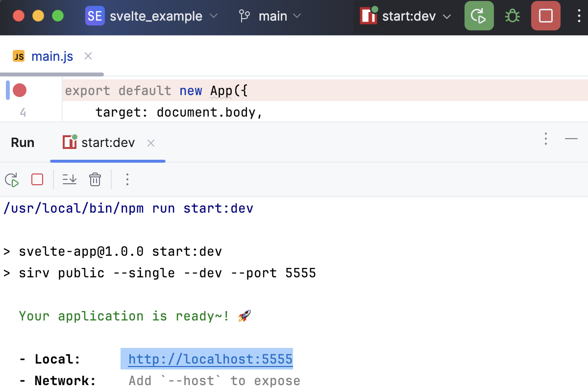Close the main.js editor tab
The height and width of the screenshot is (392, 588).
point(88,56)
